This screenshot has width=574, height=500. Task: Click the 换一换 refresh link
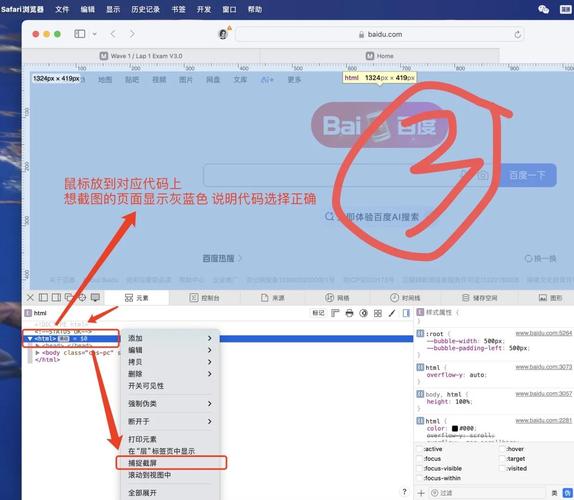pyautogui.click(x=540, y=259)
